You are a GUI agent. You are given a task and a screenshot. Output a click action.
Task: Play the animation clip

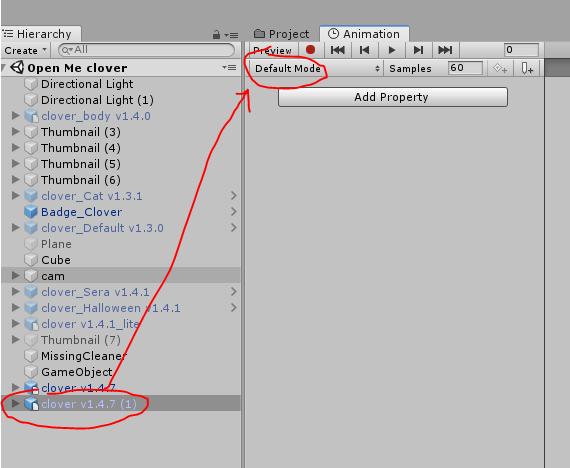click(x=392, y=50)
